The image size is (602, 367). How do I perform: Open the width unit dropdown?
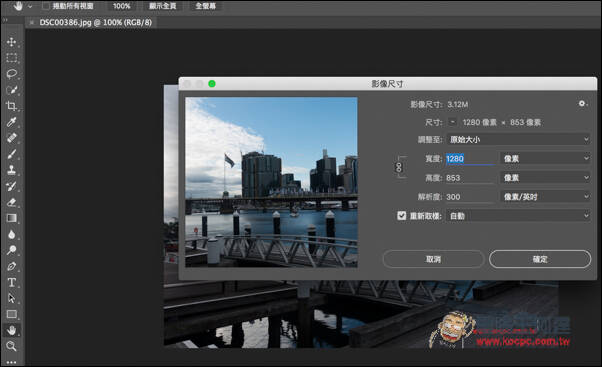(545, 159)
